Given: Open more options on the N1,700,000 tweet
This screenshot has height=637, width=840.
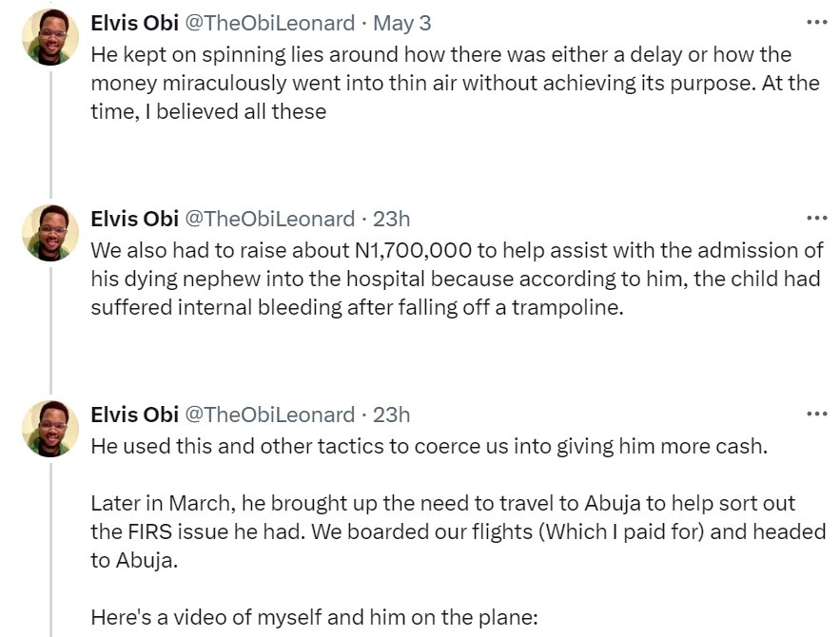Looking at the screenshot, I should tap(816, 219).
